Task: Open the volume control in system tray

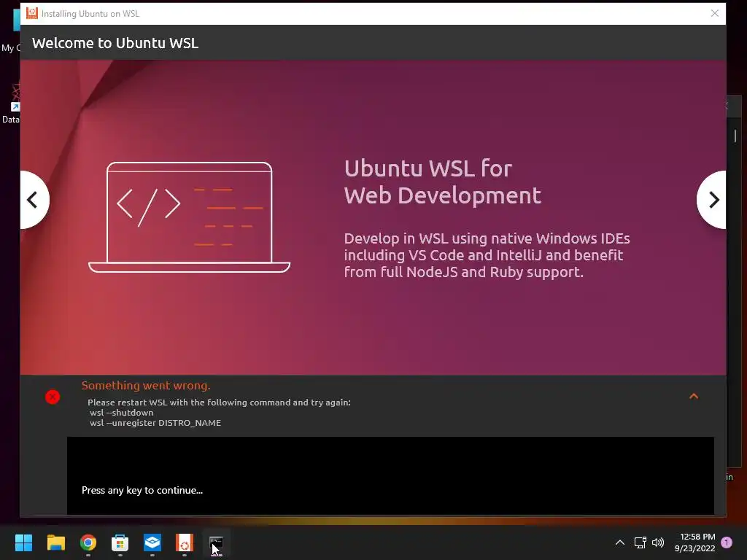Action: pyautogui.click(x=658, y=542)
